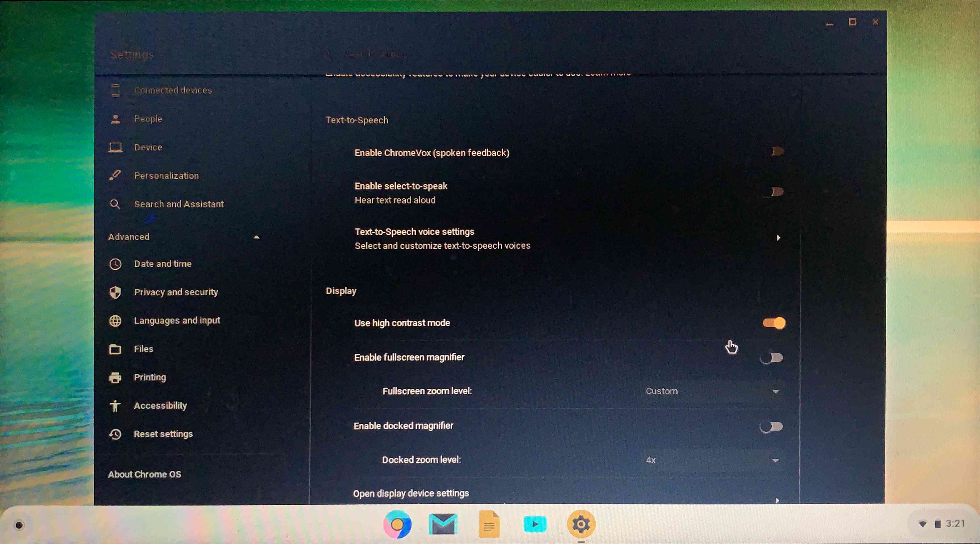Click the Accessibility settings icon
980x544 pixels.
[115, 405]
